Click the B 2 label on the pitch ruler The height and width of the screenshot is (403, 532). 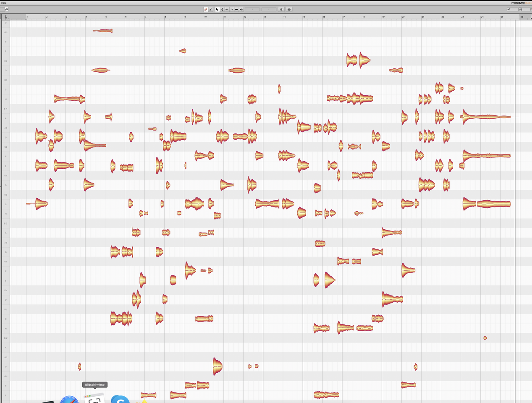pyautogui.click(x=5, y=338)
